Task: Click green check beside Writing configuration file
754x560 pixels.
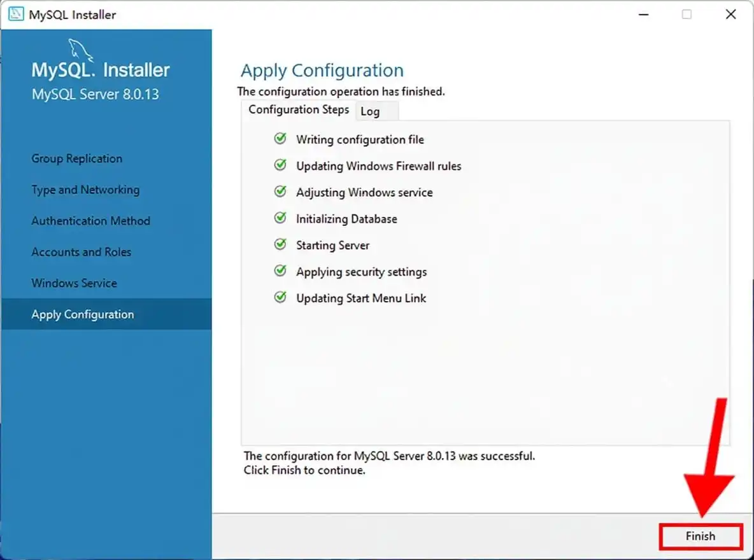Action: [x=280, y=139]
